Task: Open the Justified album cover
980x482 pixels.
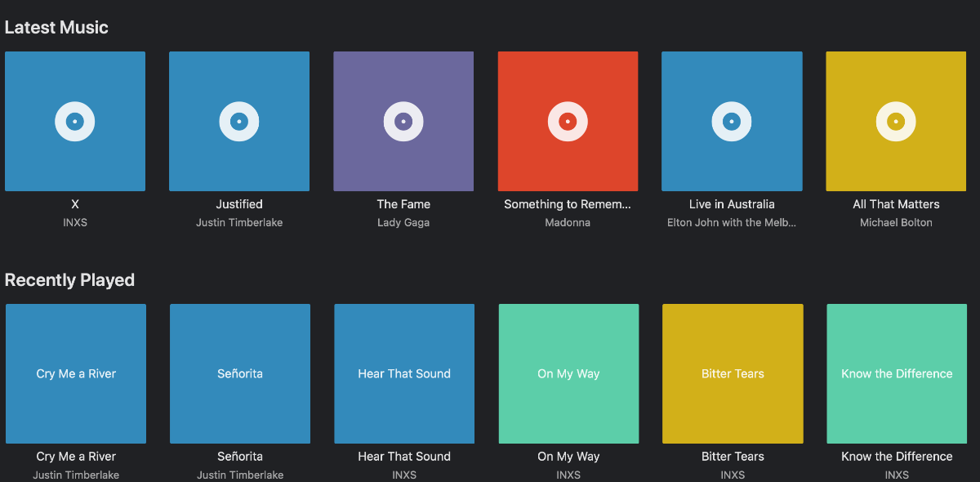Action: pyautogui.click(x=239, y=122)
